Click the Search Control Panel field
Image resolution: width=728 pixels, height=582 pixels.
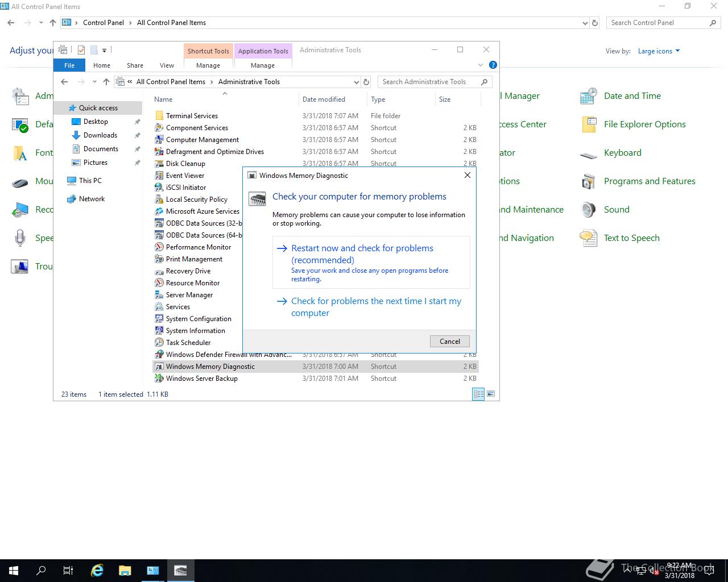tap(663, 23)
